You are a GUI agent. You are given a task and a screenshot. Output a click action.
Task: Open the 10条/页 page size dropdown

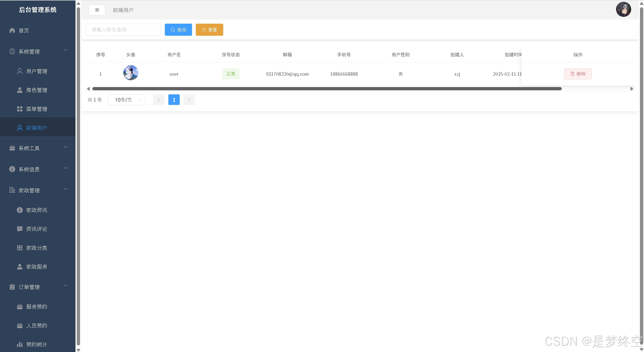point(127,100)
